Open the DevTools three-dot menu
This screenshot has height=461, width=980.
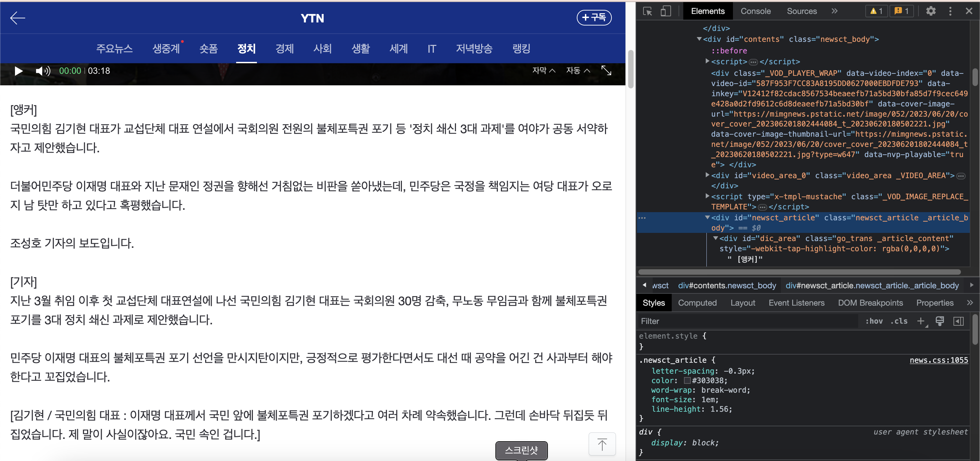(950, 11)
